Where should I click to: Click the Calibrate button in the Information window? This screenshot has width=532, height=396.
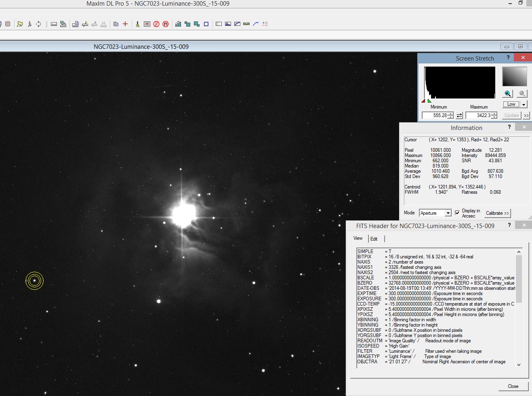497,213
